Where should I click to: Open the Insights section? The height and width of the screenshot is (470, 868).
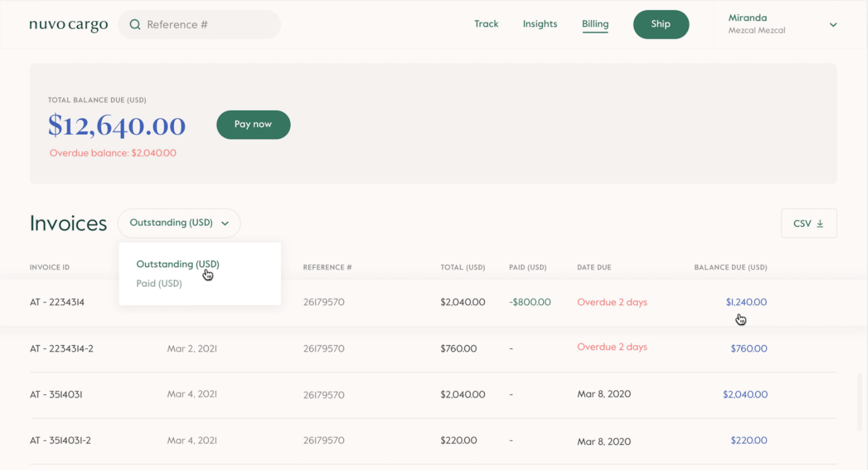pyautogui.click(x=540, y=24)
